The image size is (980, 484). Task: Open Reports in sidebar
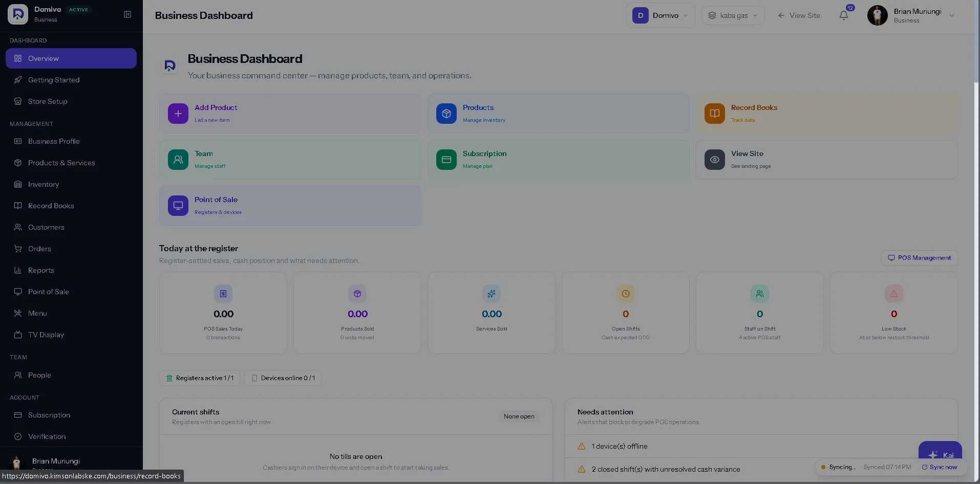pos(71,270)
